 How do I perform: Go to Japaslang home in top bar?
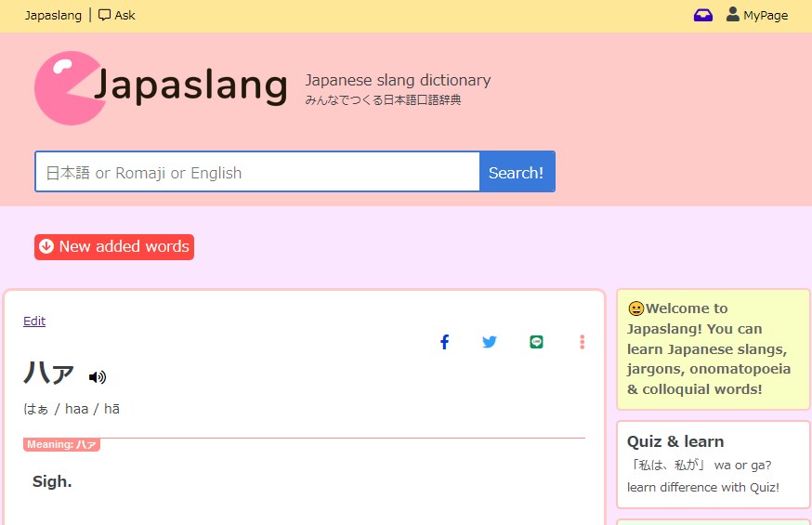click(x=53, y=15)
